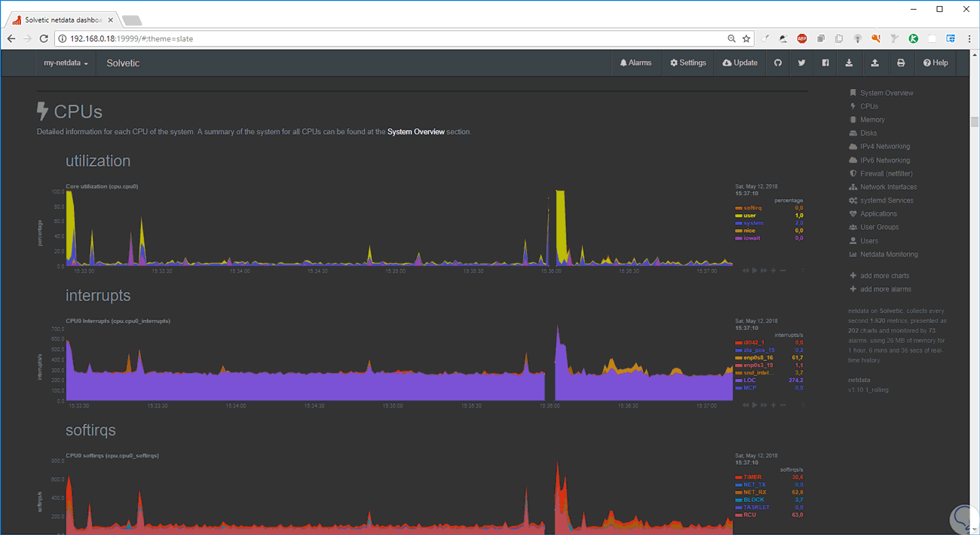
Task: Open the my-netdata dropdown menu
Action: (66, 63)
